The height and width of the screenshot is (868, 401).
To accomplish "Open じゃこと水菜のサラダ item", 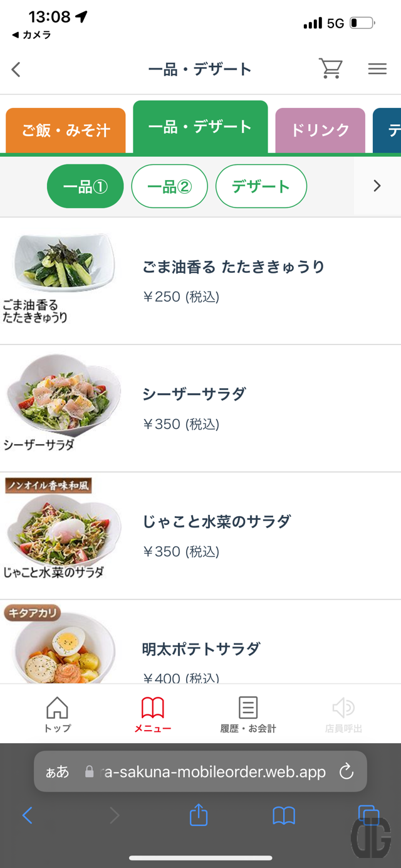I will pyautogui.click(x=217, y=521).
